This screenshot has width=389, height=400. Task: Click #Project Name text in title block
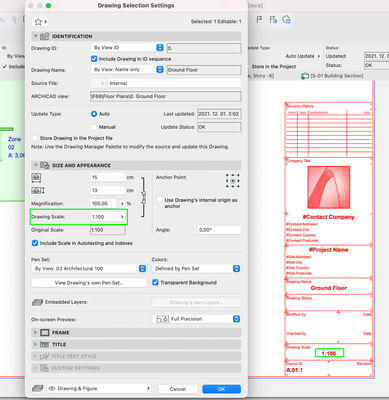click(328, 250)
